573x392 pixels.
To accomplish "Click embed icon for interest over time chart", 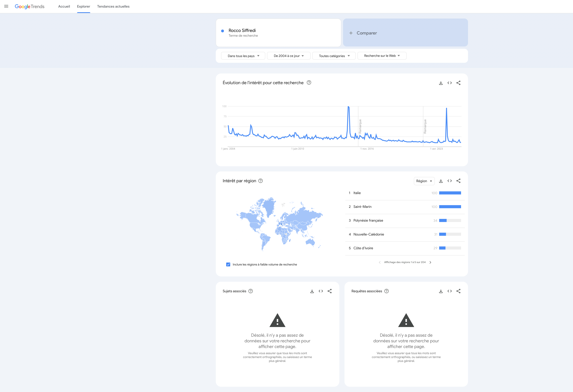I will pyautogui.click(x=449, y=83).
